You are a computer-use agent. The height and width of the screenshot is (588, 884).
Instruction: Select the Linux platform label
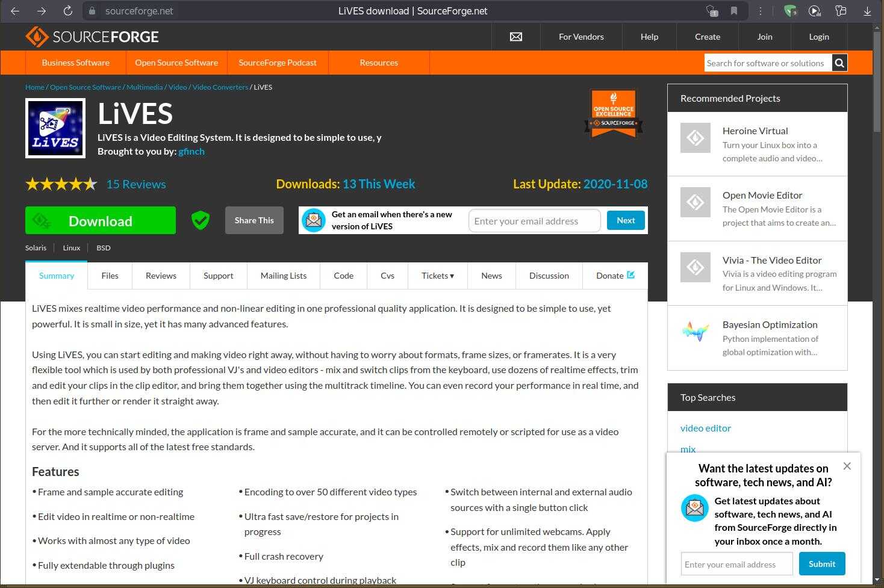click(72, 248)
